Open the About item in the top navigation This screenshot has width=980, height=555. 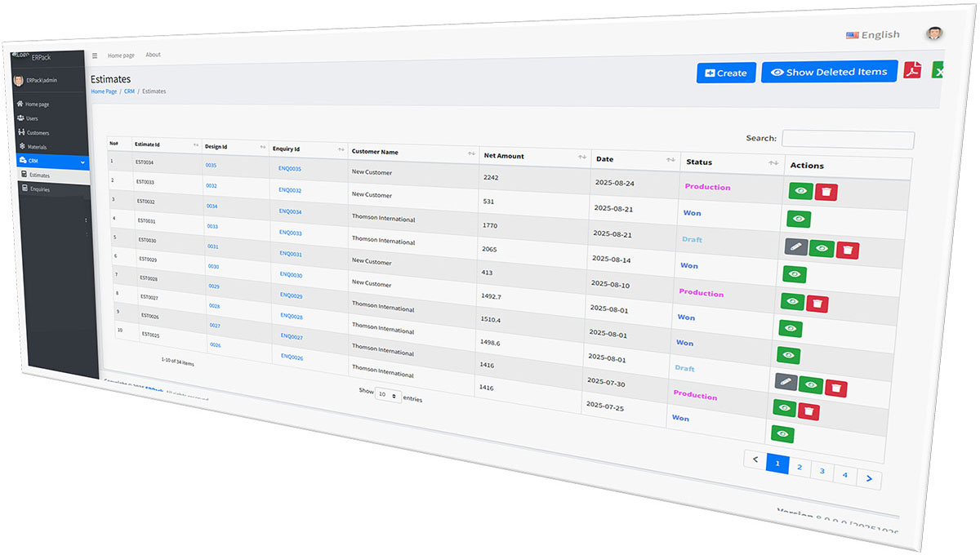(x=153, y=55)
